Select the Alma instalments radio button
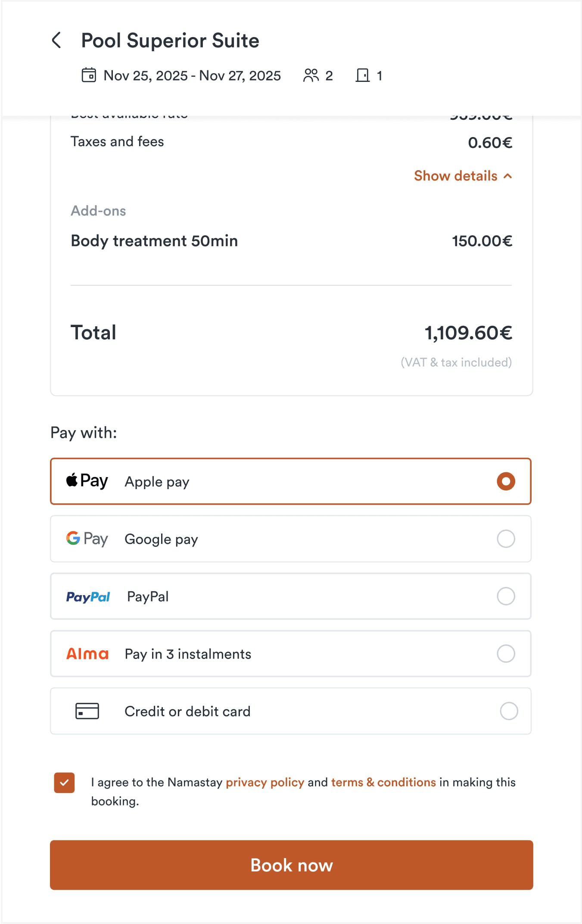This screenshot has height=924, width=582. (506, 654)
